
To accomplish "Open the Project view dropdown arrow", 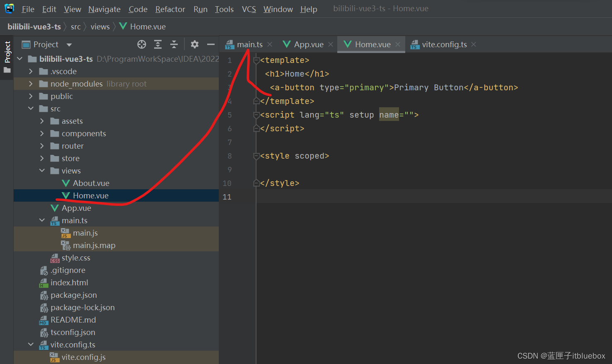I will click(69, 45).
